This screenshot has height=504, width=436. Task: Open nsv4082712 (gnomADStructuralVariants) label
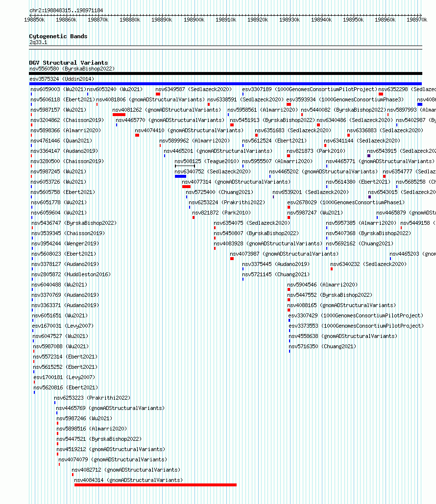[x=126, y=470]
